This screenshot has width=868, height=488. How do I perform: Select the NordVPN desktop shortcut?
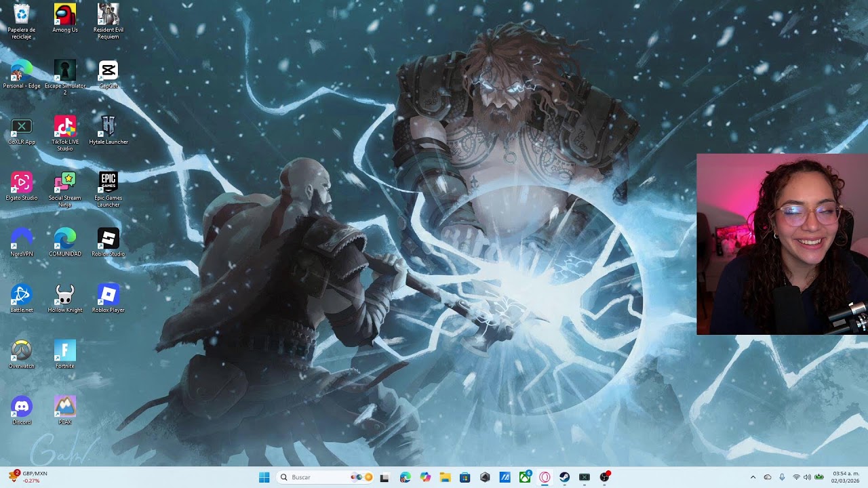[x=22, y=243]
